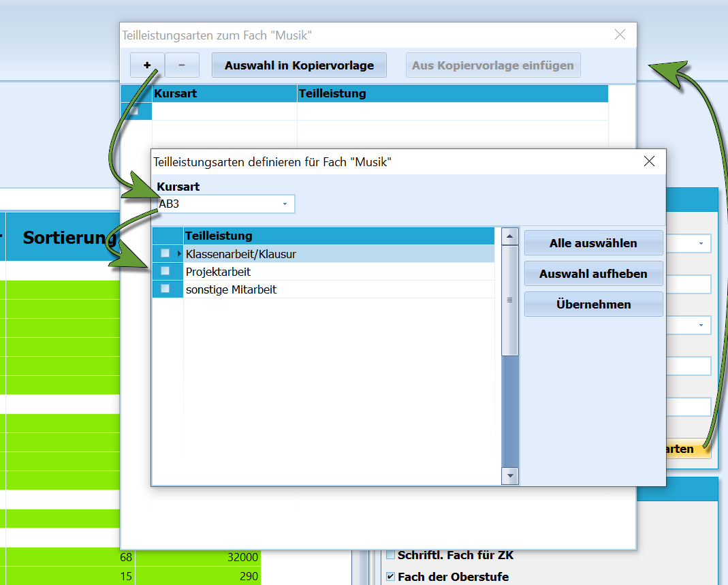
Task: Click the minus button to remove entry
Action: pos(182,65)
